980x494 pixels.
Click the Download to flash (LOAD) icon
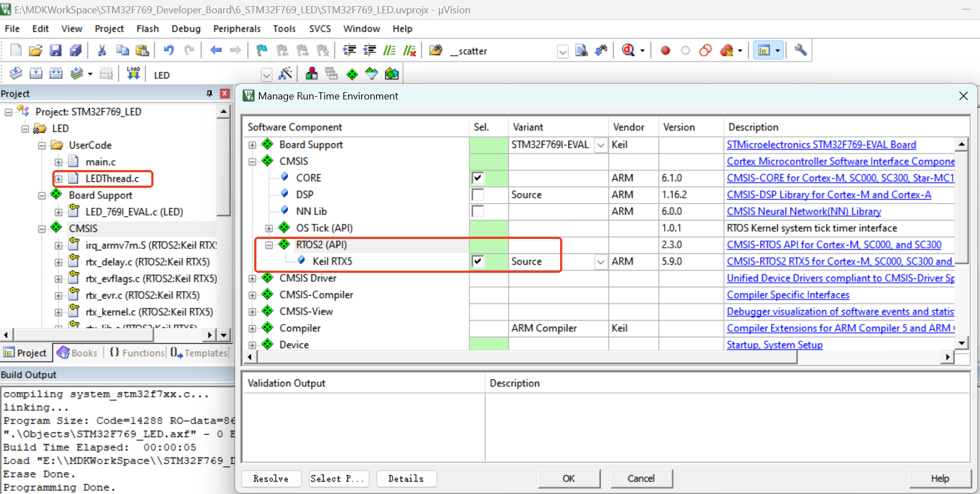[x=133, y=74]
